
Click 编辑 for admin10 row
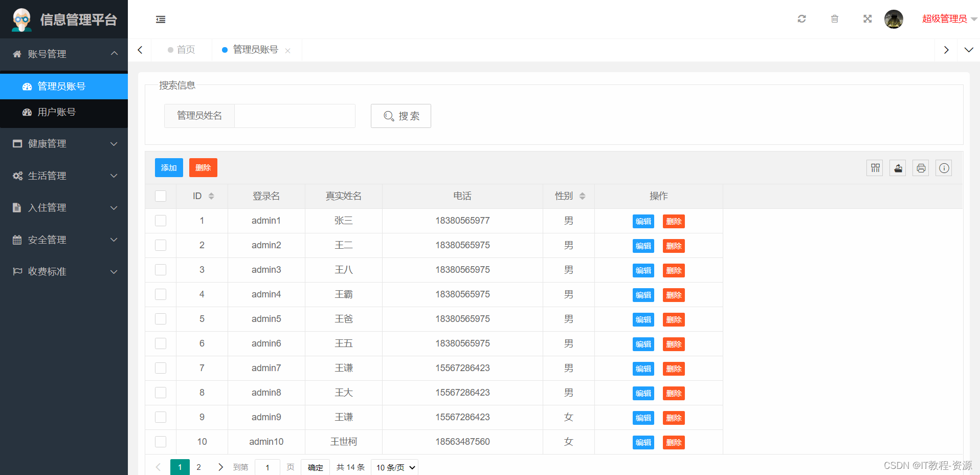pyautogui.click(x=643, y=442)
